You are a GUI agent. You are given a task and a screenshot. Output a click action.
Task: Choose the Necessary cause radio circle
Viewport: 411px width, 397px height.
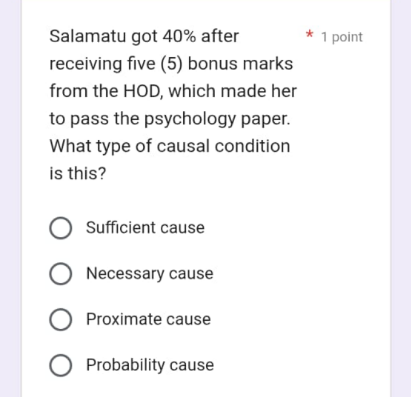(60, 274)
